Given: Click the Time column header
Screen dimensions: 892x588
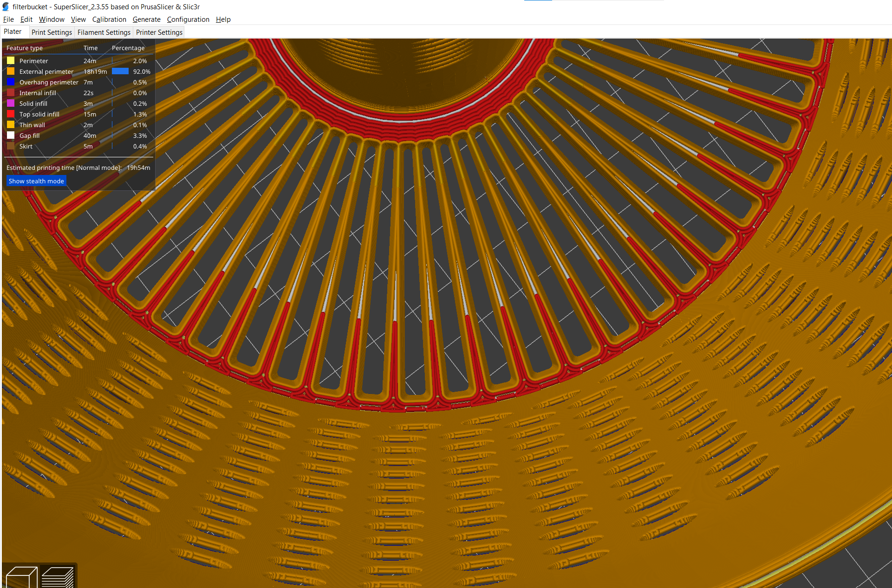Looking at the screenshot, I should pos(91,48).
